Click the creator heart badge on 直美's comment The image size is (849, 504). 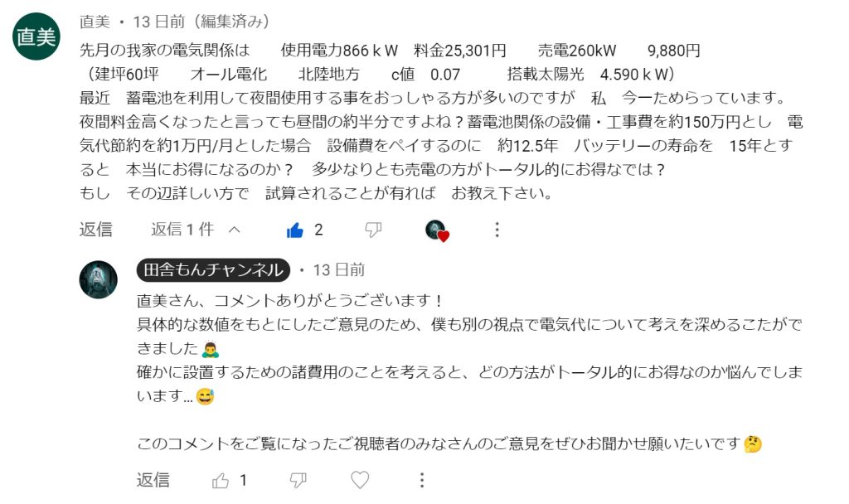(437, 230)
